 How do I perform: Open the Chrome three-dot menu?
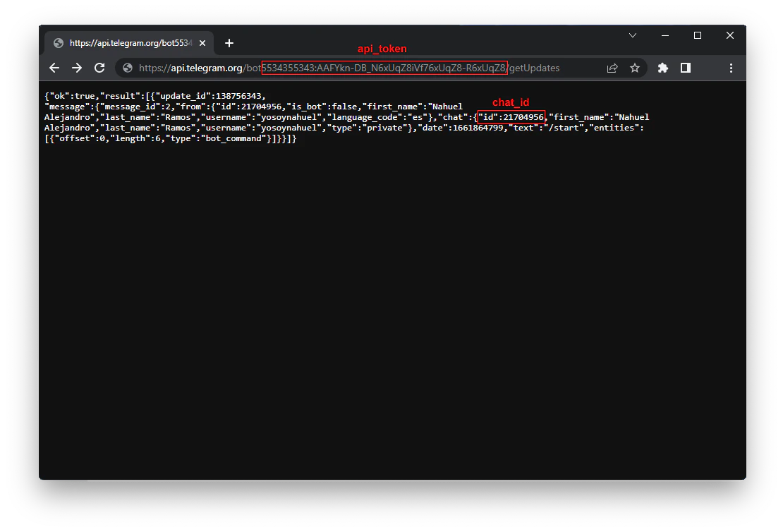tap(731, 68)
